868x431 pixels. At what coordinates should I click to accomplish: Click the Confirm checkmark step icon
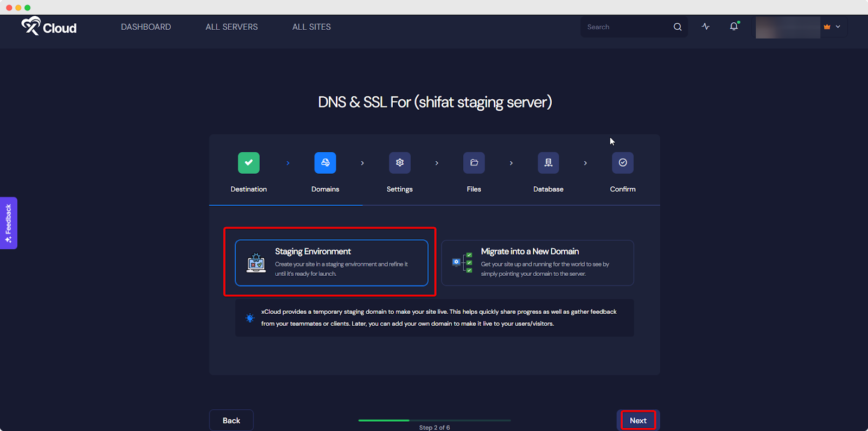(x=623, y=163)
